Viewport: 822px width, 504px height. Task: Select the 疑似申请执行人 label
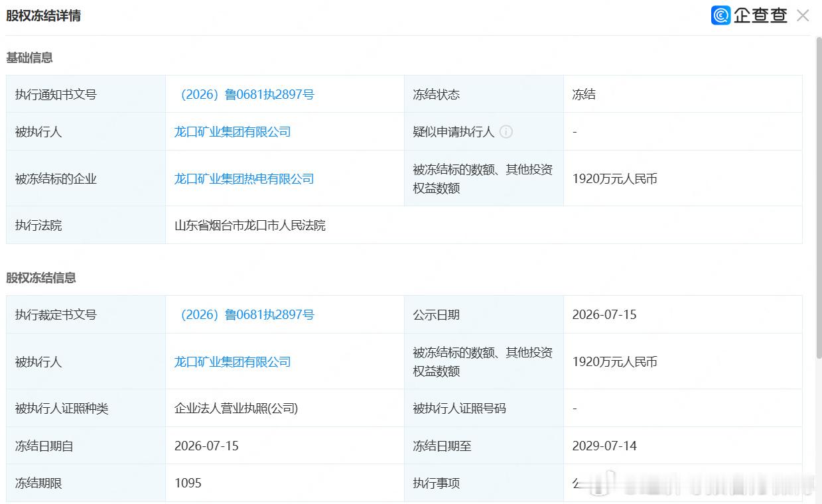coord(454,132)
